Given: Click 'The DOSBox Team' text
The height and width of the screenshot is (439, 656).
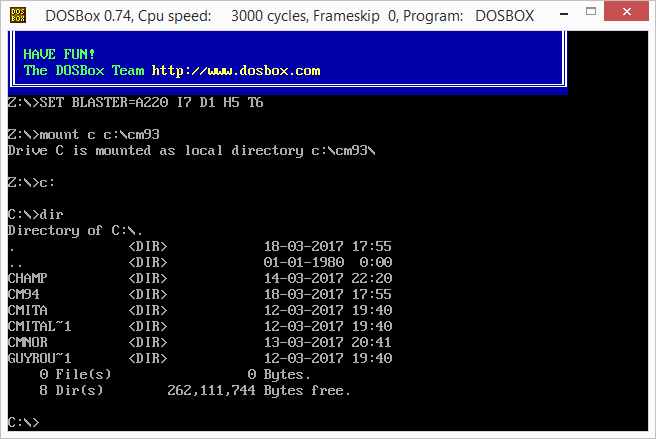Looking at the screenshot, I should [x=84, y=70].
